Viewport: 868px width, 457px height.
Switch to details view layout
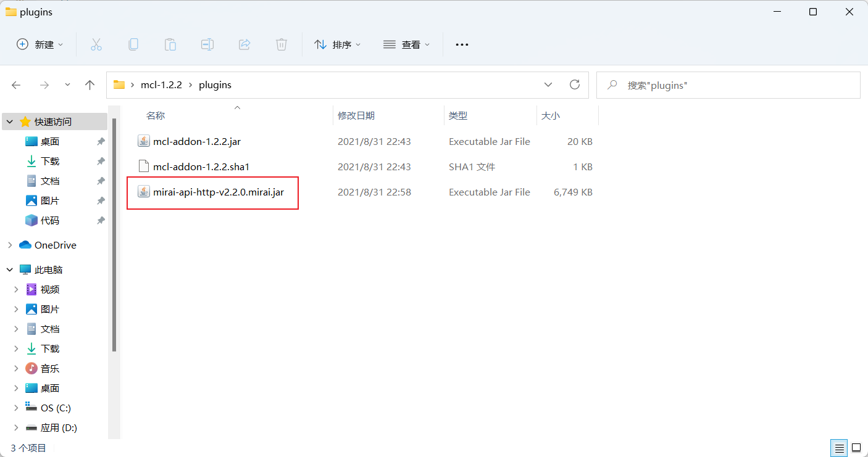pyautogui.click(x=839, y=448)
